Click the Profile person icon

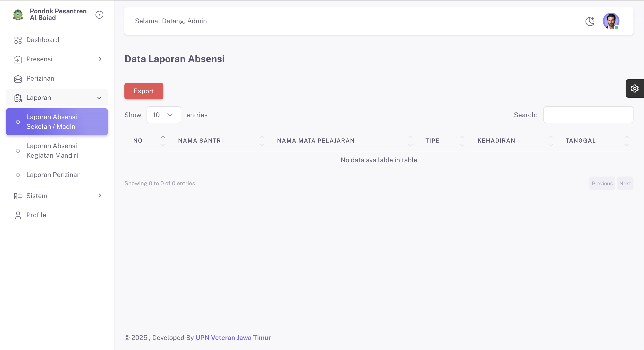pos(18,215)
